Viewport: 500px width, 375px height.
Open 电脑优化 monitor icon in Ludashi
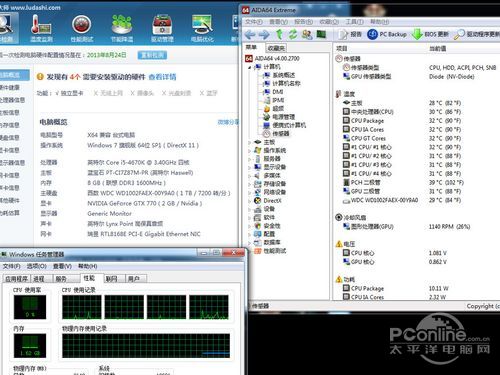click(x=202, y=28)
